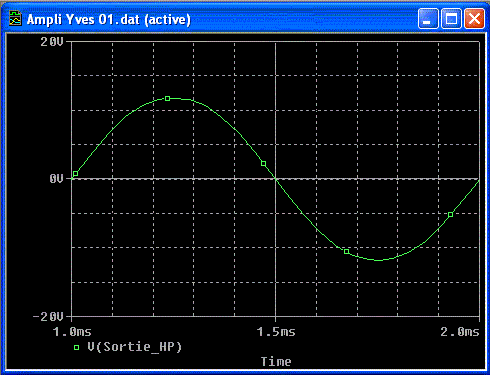Image resolution: width=490 pixels, height=375 pixels.
Task: Click the 20V Y-axis label
Action: click(52, 42)
